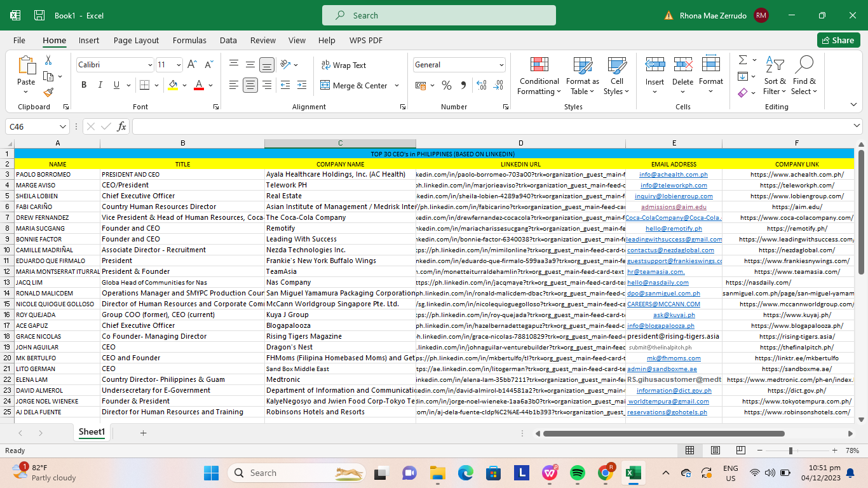Open hello@remotify.ph email link
The image size is (868, 488).
[x=674, y=228]
